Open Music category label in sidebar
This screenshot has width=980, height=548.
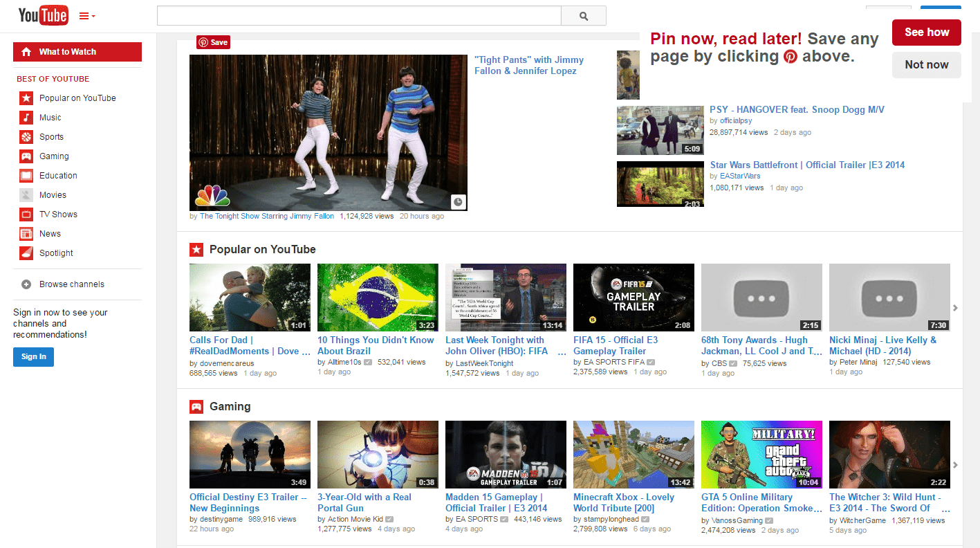tap(50, 118)
